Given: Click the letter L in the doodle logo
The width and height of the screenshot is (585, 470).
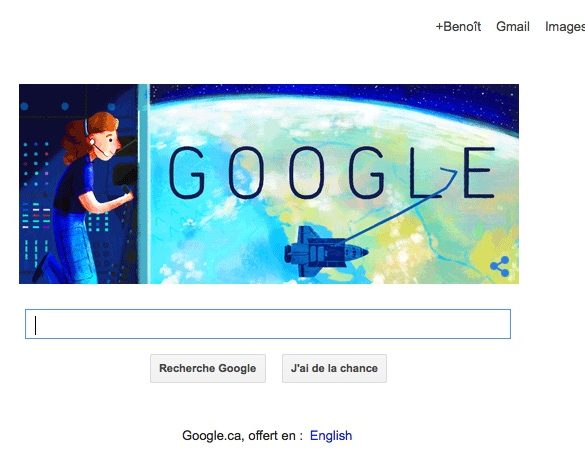Looking at the screenshot, I should click(x=423, y=172).
